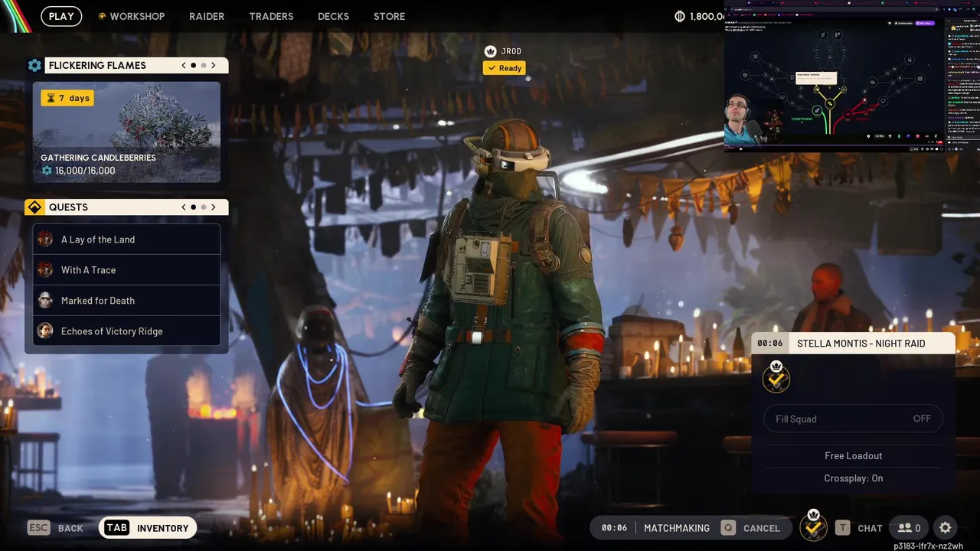Select the Free Loadout option
This screenshot has height=551, width=980.
(853, 456)
